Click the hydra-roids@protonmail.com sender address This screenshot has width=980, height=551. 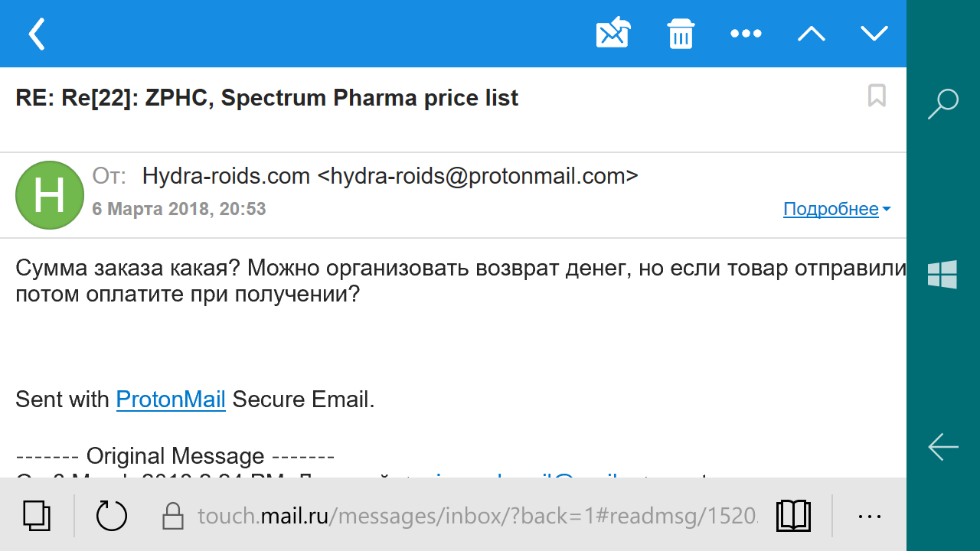pos(478,177)
